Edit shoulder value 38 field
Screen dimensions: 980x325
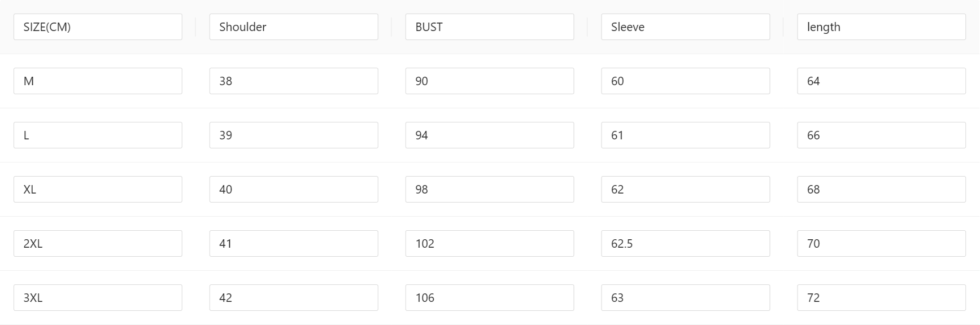point(294,81)
